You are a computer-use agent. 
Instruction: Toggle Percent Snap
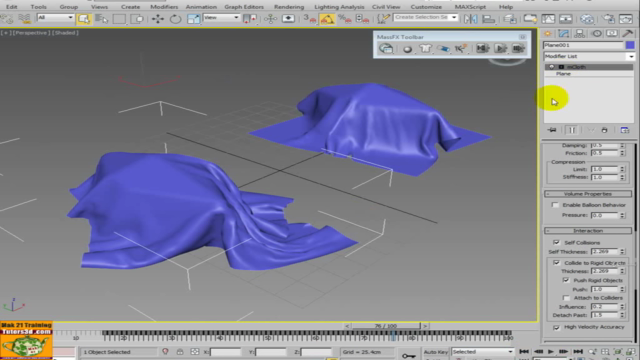click(345, 19)
